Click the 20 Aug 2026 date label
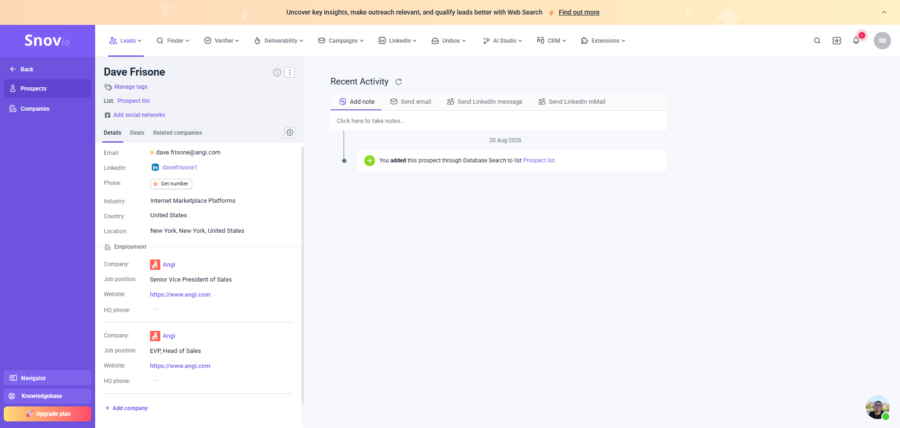The height and width of the screenshot is (428, 900). tap(505, 140)
